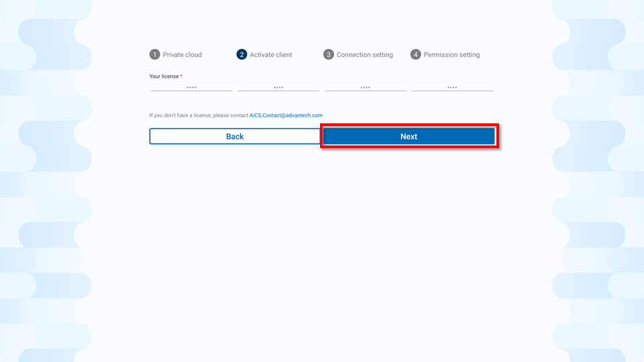Click the step 3 circle icon
Screen dimensions: 644x362
click(x=329, y=54)
